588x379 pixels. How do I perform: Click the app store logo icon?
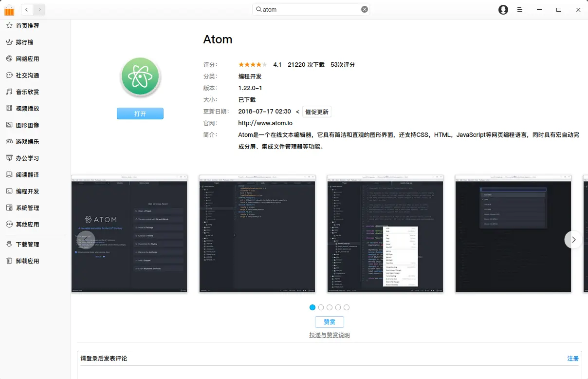point(9,10)
